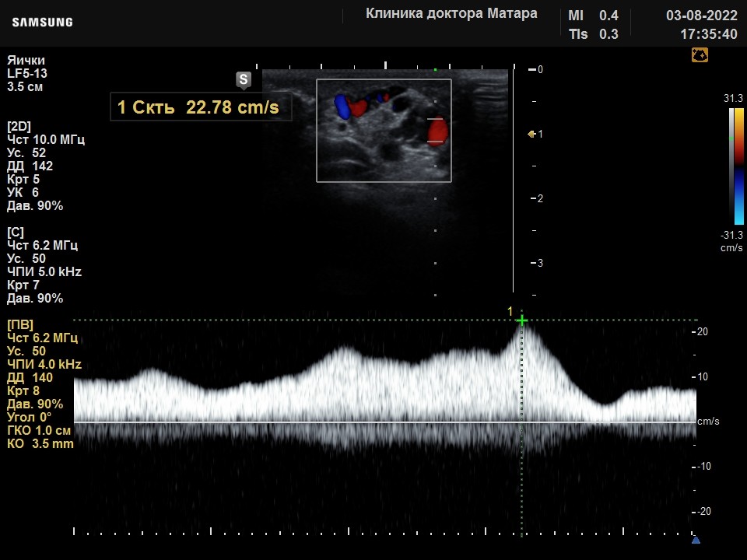Click the orange icon below the time

click(700, 54)
